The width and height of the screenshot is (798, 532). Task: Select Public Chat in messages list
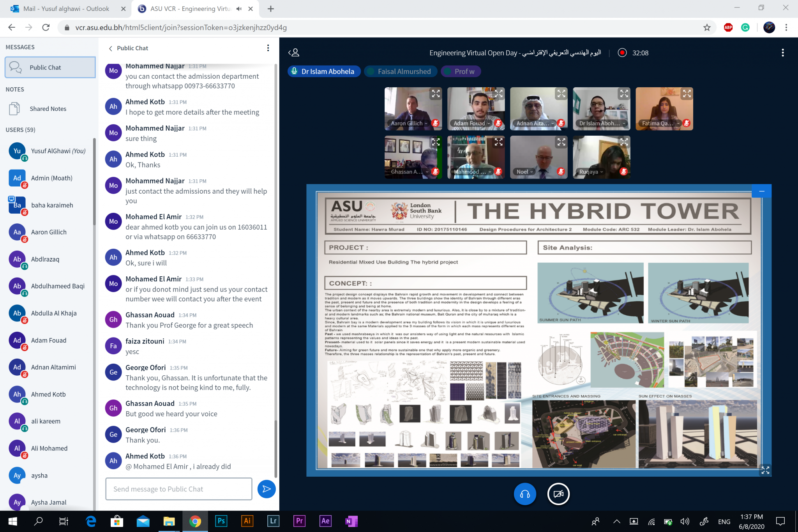(x=50, y=67)
